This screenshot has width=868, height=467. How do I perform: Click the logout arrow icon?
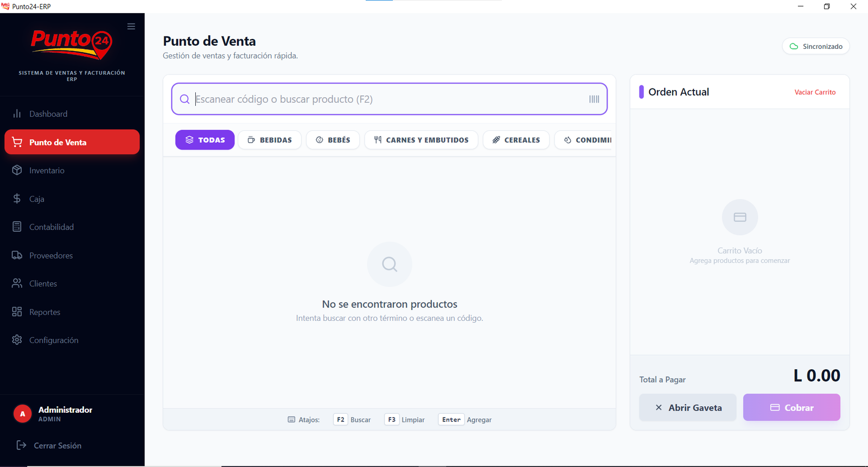point(21,445)
